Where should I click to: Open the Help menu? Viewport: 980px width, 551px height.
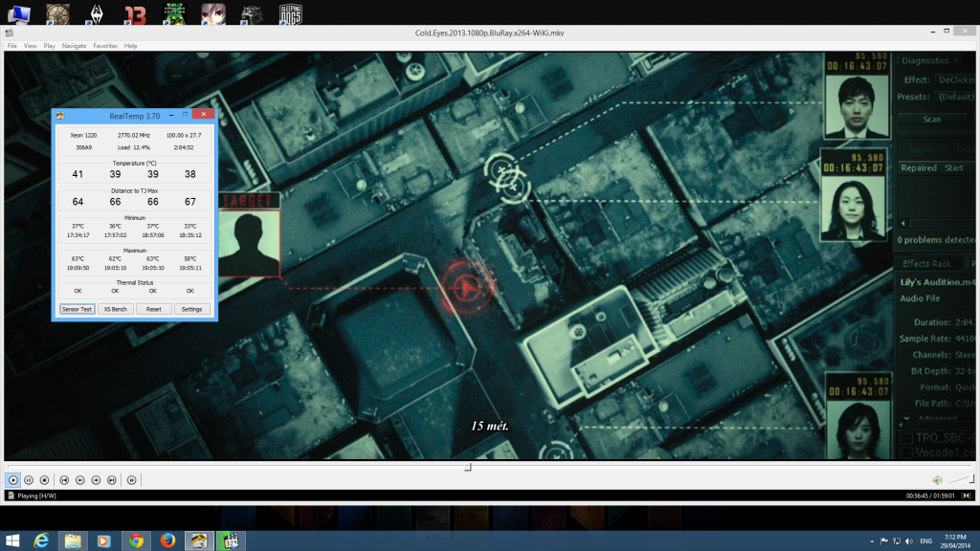coord(130,46)
